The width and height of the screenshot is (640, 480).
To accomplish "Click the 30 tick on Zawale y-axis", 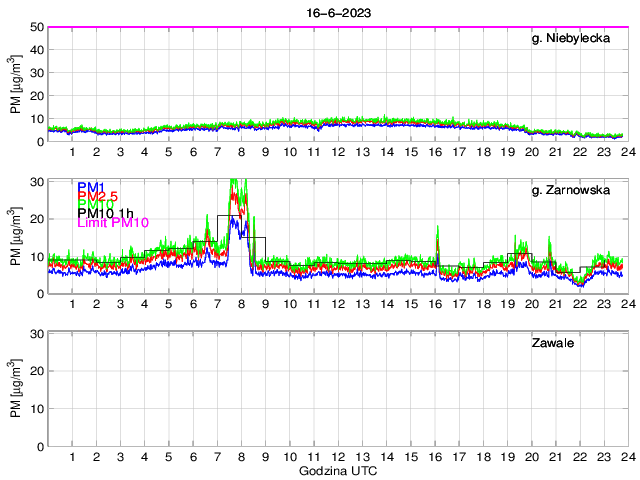I will pos(35,333).
